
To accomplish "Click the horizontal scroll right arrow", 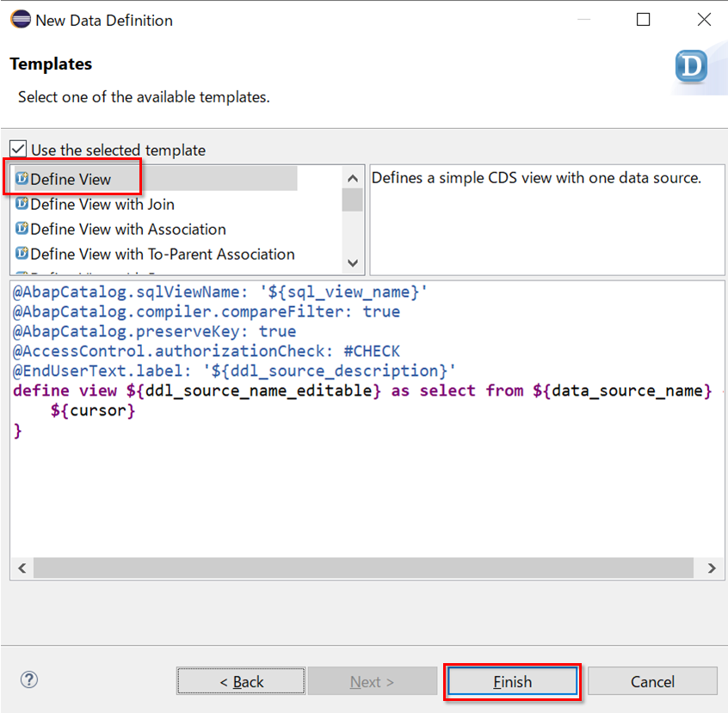I will click(713, 568).
